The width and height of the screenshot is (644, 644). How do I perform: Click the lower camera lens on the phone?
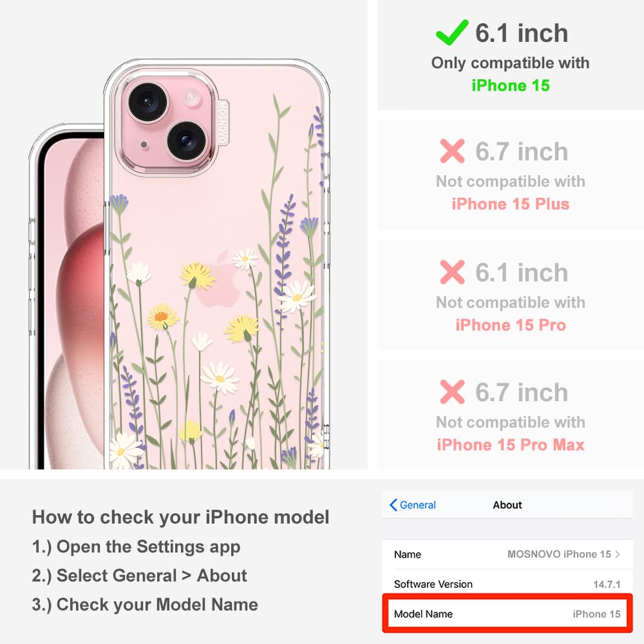pos(187,140)
